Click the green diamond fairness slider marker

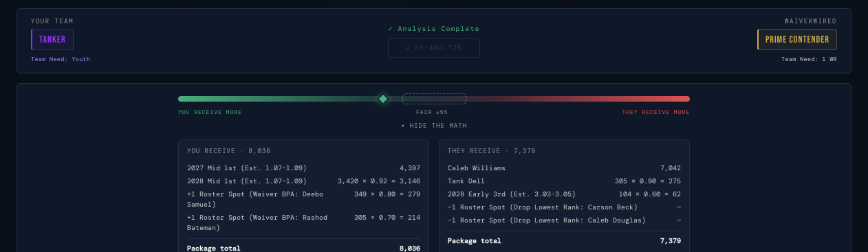pyautogui.click(x=383, y=99)
